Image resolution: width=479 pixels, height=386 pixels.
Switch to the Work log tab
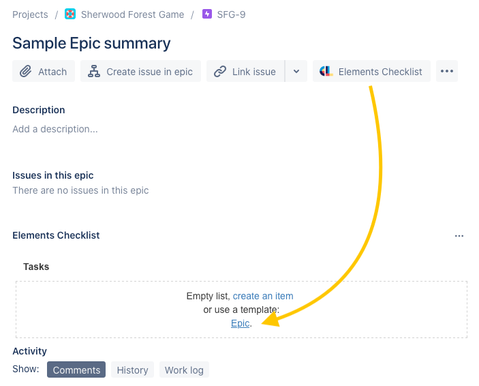pos(184,370)
